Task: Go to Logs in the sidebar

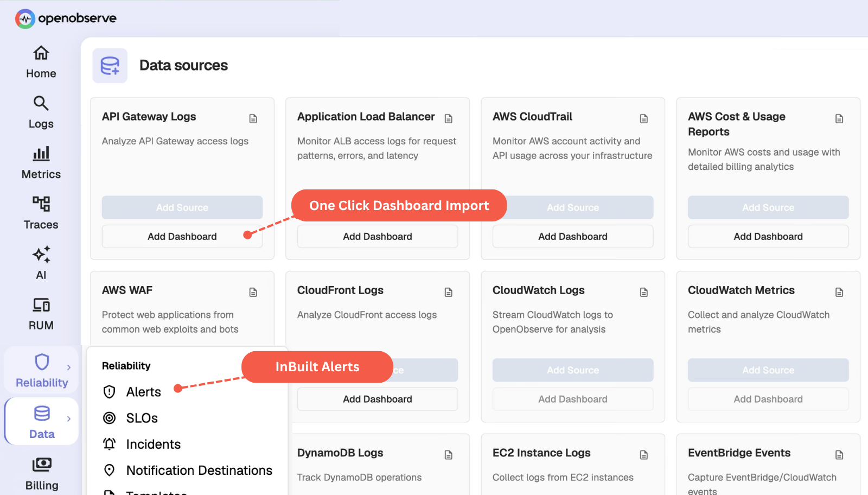Action: (x=41, y=113)
